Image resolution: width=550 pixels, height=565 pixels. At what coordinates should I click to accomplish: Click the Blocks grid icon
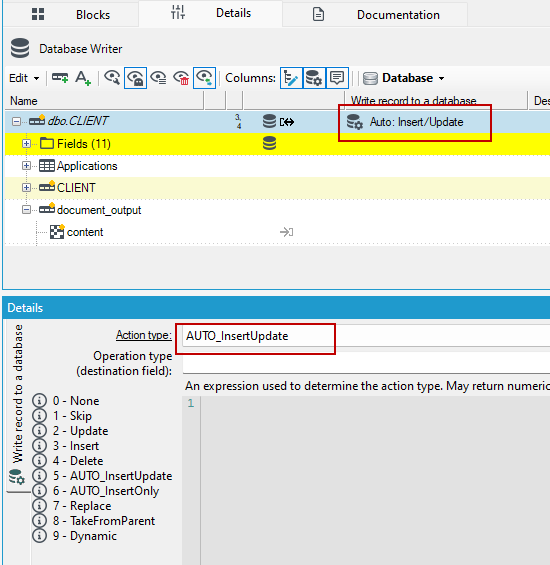38,14
